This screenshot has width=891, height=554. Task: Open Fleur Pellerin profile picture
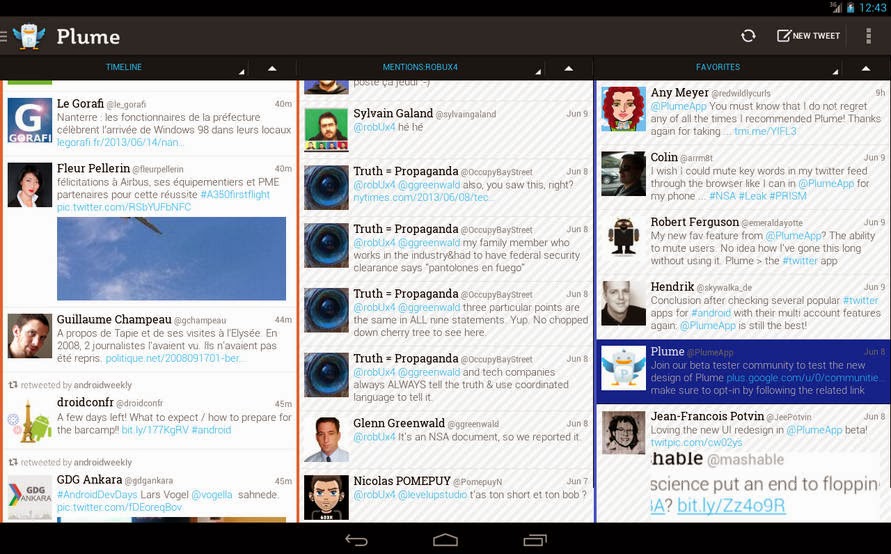[30, 185]
